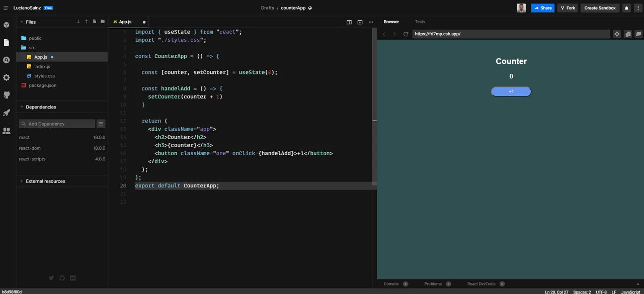Click the blue Share button
This screenshot has width=644, height=294.
[543, 8]
